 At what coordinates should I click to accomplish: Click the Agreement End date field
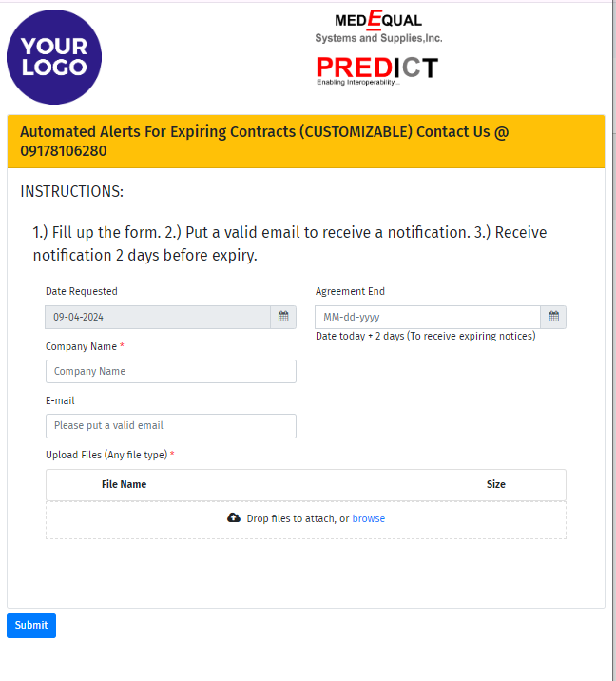[428, 317]
